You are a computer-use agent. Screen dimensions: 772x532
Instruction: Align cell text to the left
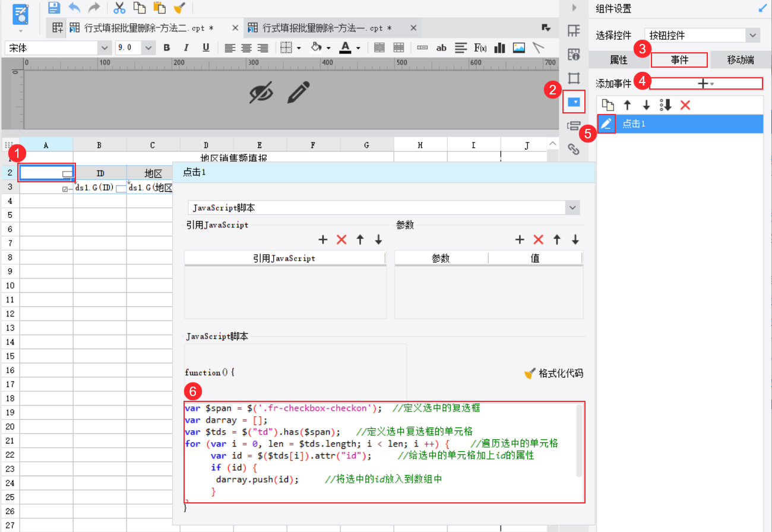point(230,47)
